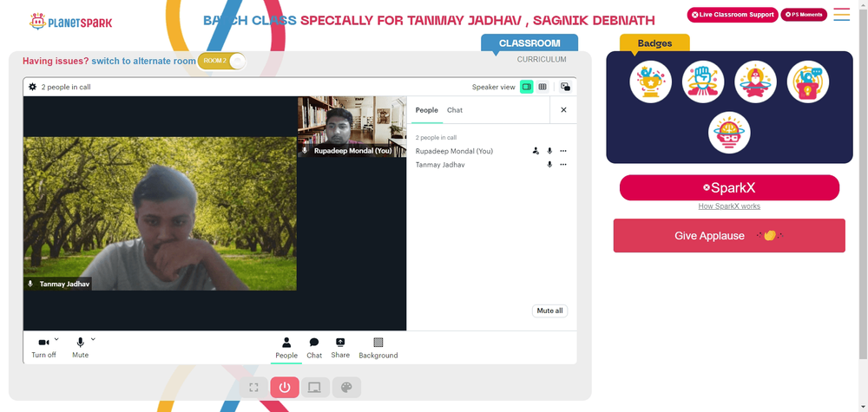Click the trophy badge icon
The image size is (868, 412).
(x=650, y=82)
